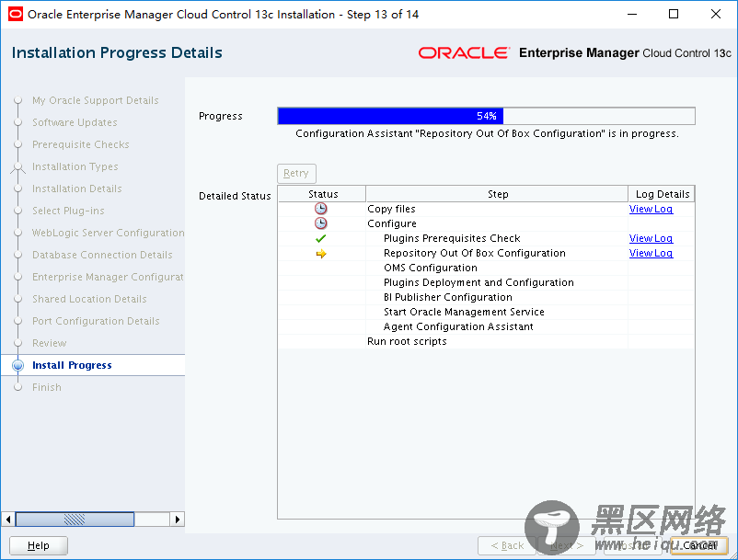Click the Oracle icon in the title bar
Screen dimensions: 738x560
(15, 14)
